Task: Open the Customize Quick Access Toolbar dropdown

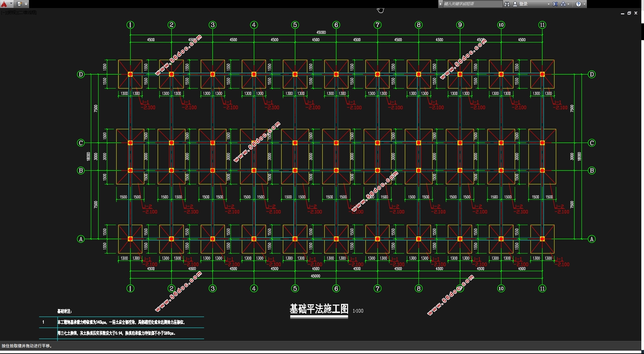Action: tap(26, 4)
